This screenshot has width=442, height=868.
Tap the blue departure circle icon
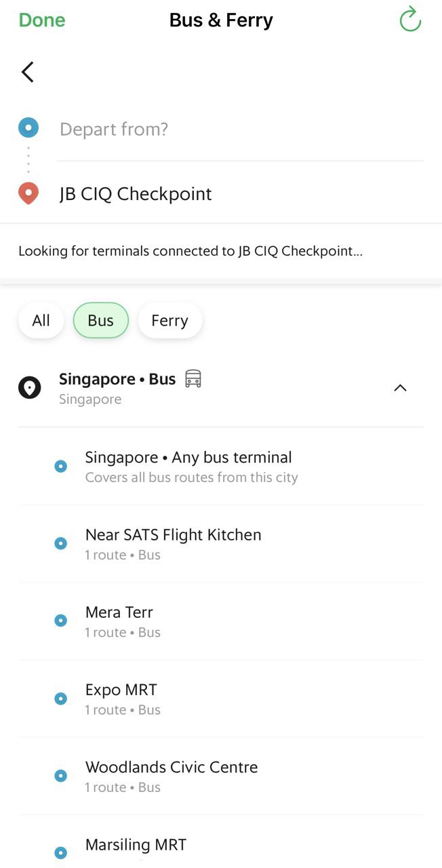click(28, 127)
